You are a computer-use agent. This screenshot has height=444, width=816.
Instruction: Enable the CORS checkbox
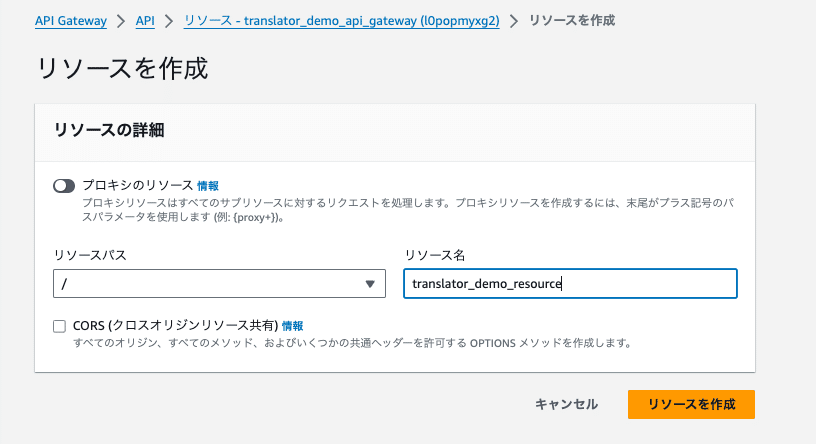click(x=59, y=326)
